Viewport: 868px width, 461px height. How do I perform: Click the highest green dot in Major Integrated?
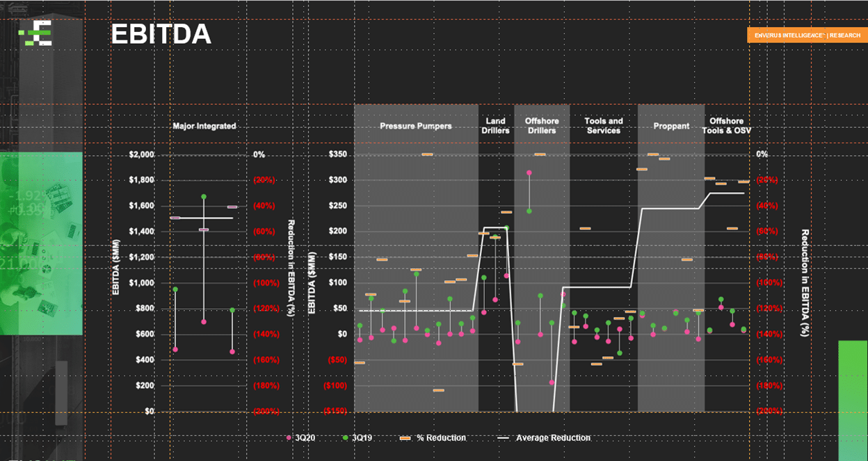click(x=204, y=197)
